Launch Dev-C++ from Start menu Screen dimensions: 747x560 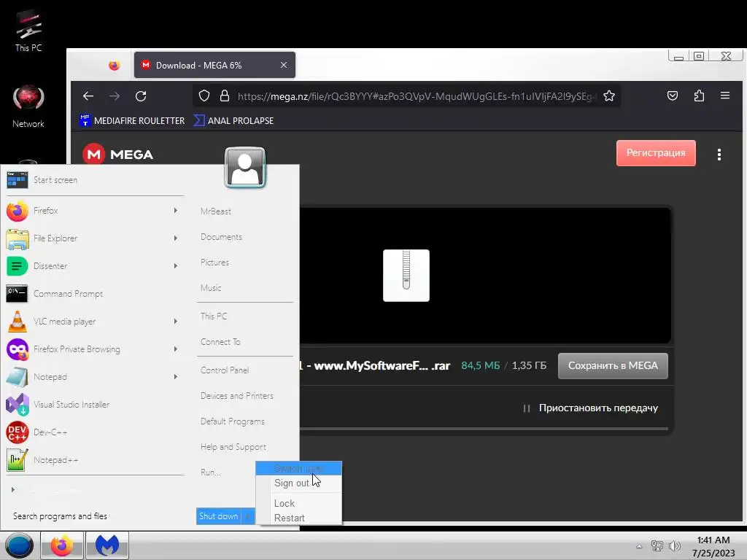pos(94,432)
